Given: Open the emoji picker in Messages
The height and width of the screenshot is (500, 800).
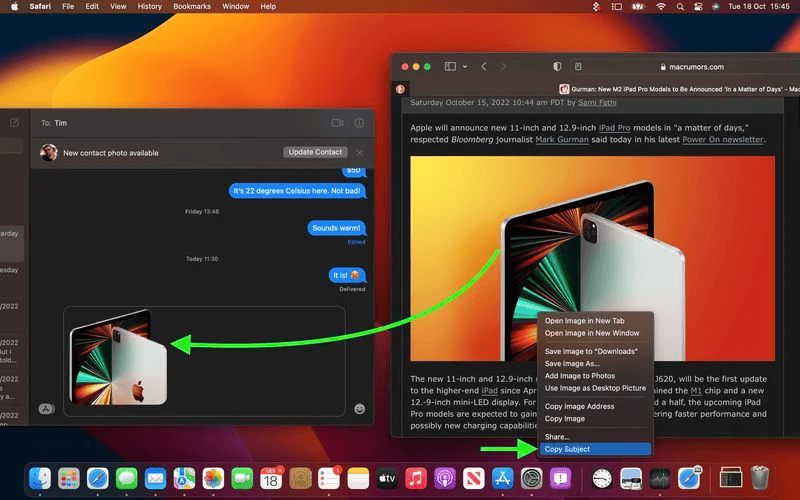Looking at the screenshot, I should pyautogui.click(x=359, y=409).
